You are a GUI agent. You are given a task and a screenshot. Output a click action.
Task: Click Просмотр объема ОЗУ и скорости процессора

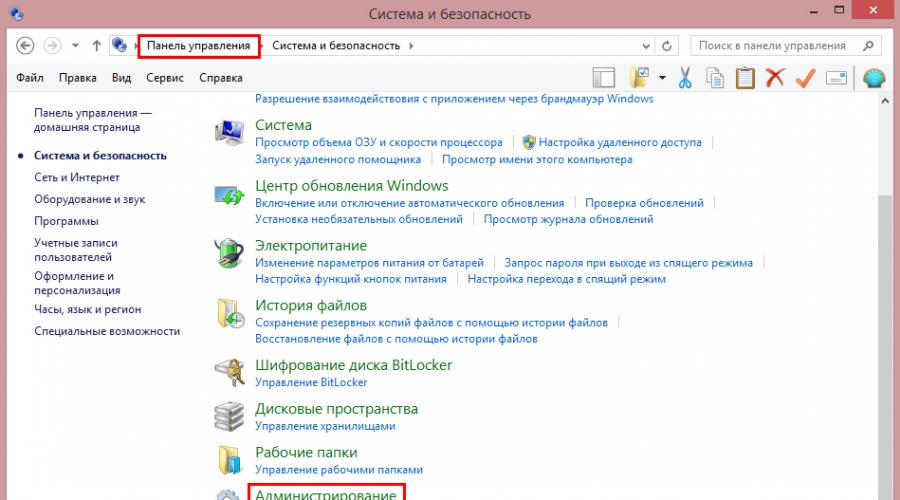pos(379,142)
